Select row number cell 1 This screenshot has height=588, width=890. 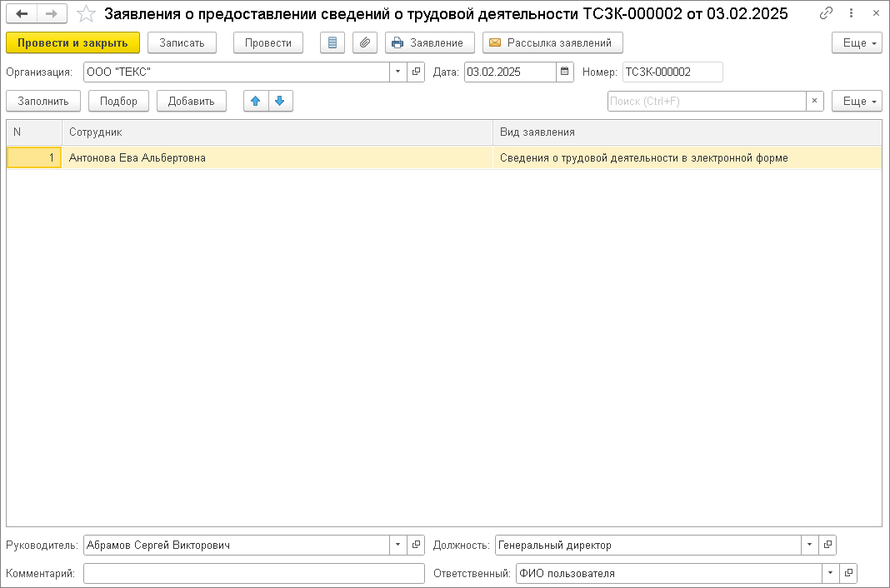pyautogui.click(x=34, y=157)
